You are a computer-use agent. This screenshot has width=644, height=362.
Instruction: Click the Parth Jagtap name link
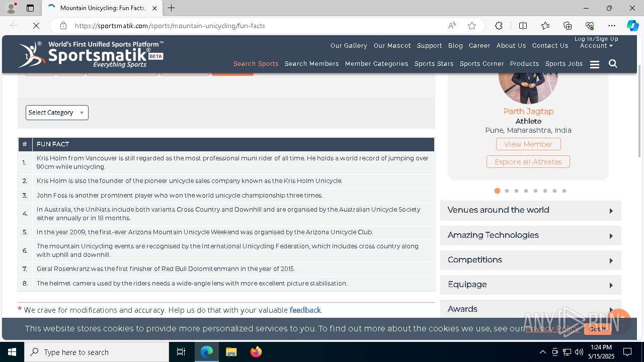528,111
